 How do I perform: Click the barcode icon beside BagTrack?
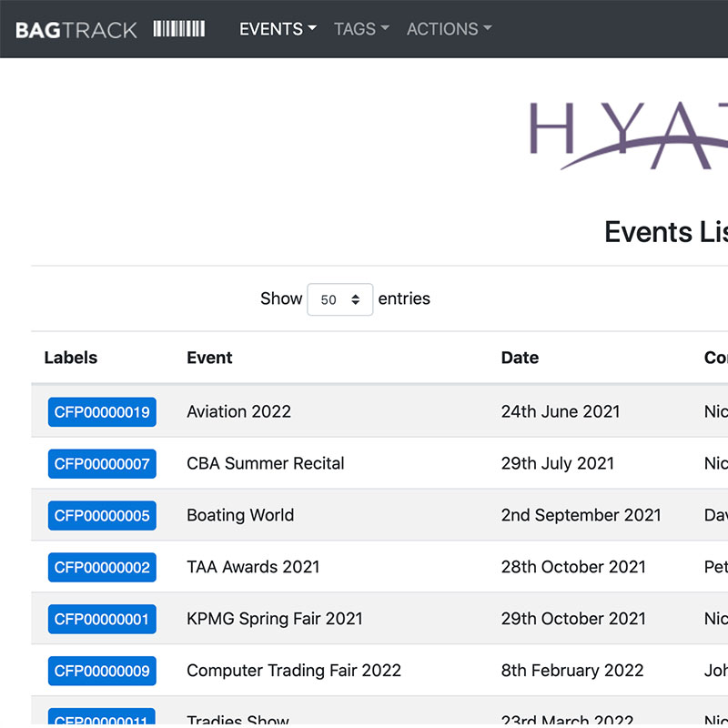[x=178, y=29]
